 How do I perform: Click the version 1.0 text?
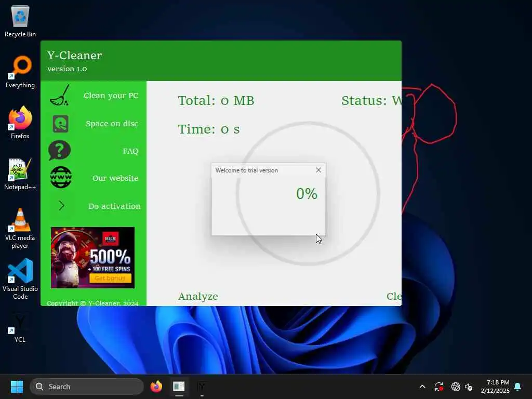tap(67, 69)
